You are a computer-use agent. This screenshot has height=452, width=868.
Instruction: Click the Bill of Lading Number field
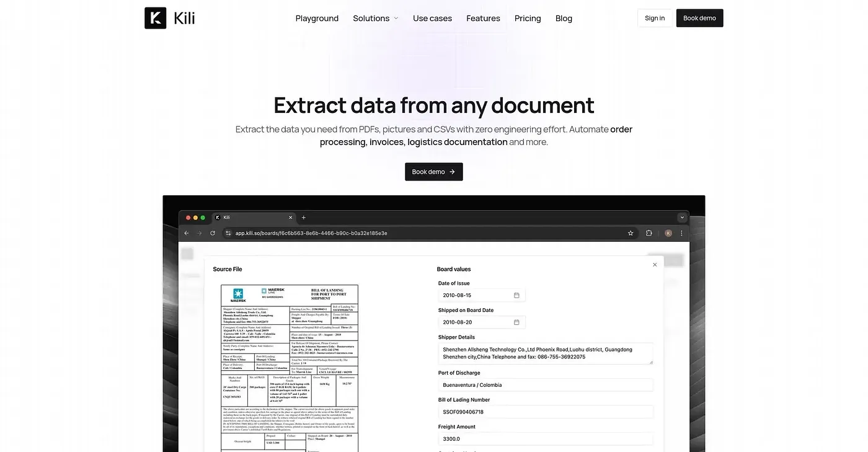(x=546, y=412)
